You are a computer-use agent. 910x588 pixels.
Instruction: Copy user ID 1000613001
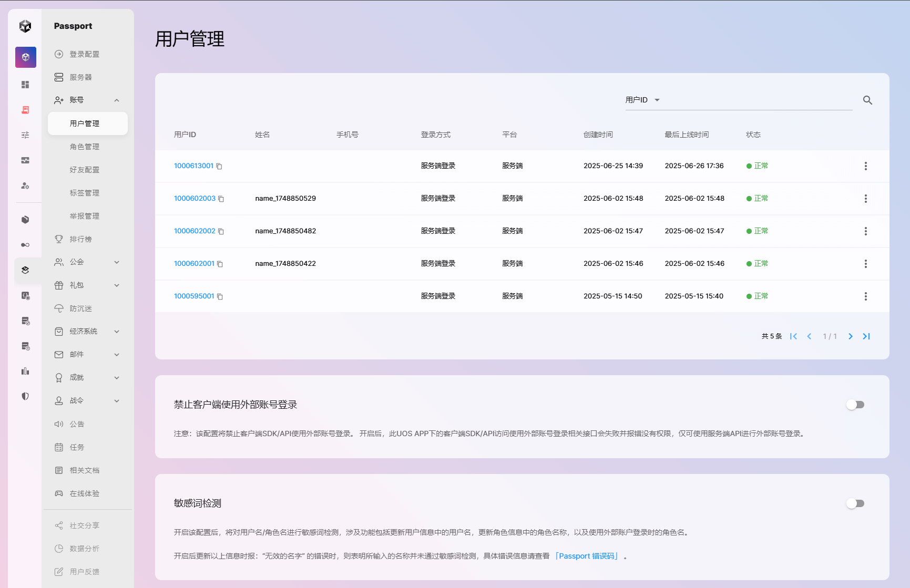click(219, 167)
